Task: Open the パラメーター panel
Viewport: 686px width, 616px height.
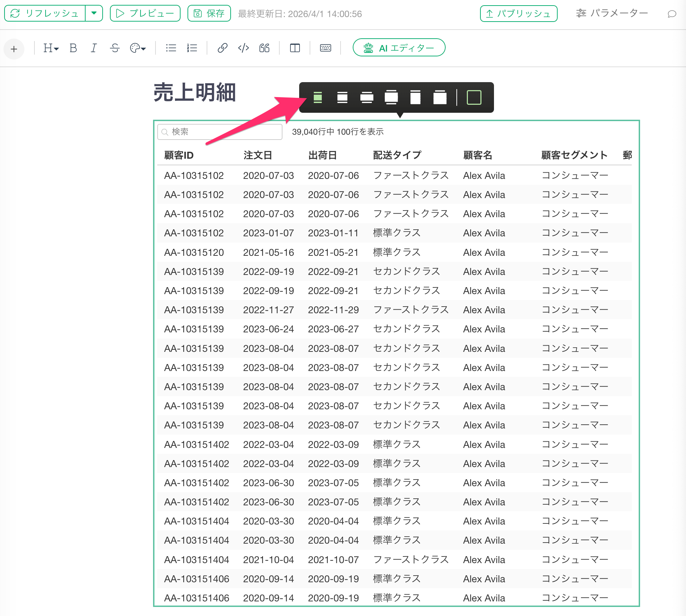Action: 612,13
